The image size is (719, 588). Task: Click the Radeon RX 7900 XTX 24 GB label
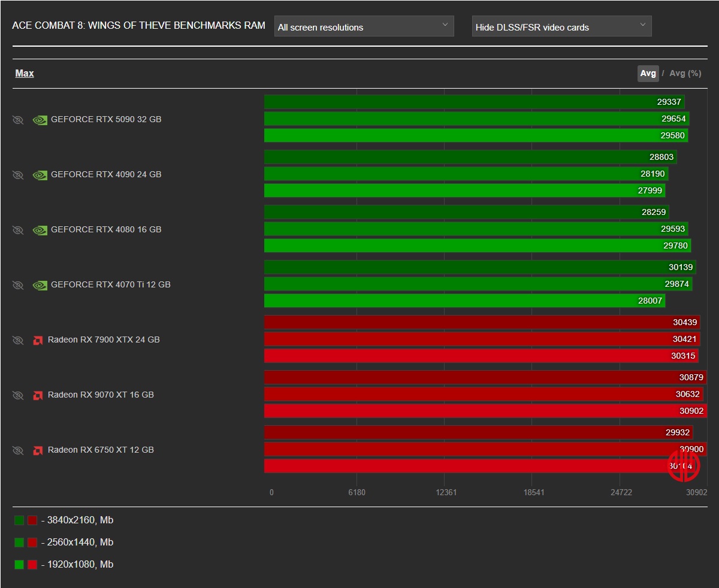click(104, 340)
